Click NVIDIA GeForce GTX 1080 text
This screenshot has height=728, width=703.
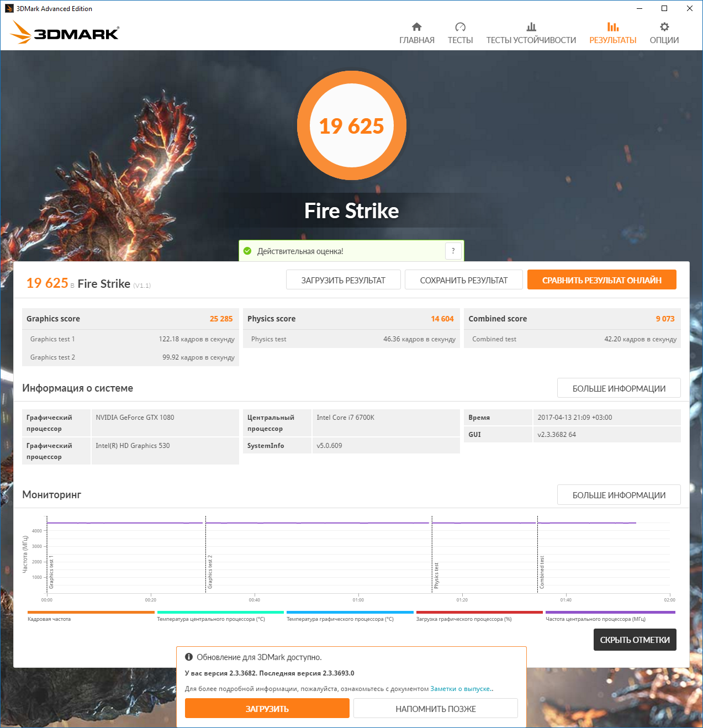[135, 418]
